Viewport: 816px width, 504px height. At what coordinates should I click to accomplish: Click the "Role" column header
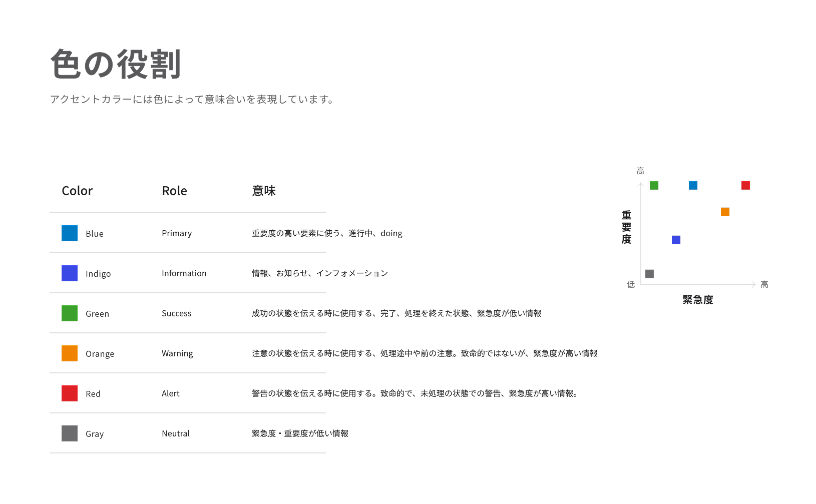[174, 191]
